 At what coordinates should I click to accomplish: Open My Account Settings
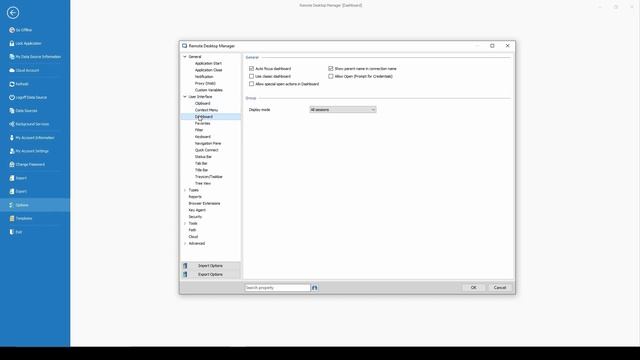[29, 151]
